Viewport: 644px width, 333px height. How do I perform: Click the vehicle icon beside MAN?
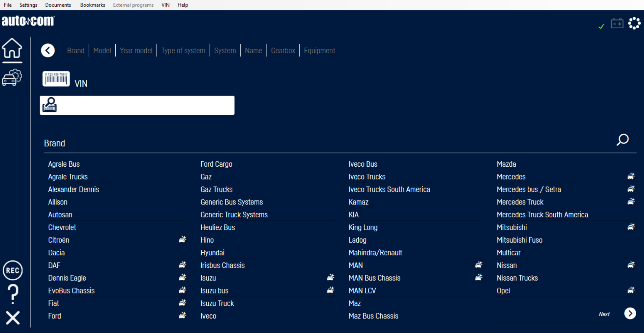pyautogui.click(x=479, y=265)
